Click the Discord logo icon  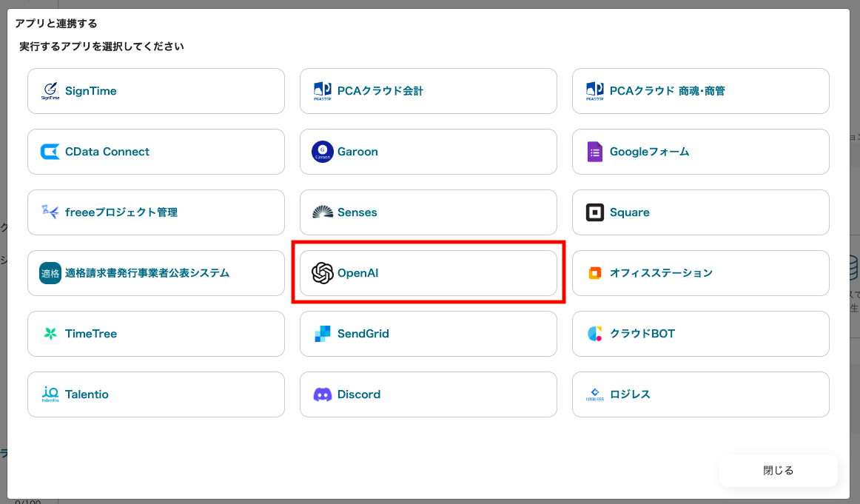323,394
